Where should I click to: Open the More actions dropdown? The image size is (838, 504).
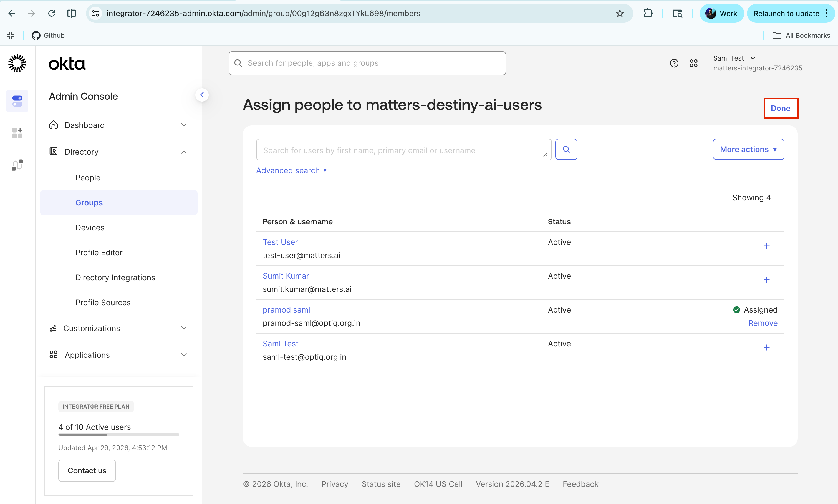click(x=748, y=149)
